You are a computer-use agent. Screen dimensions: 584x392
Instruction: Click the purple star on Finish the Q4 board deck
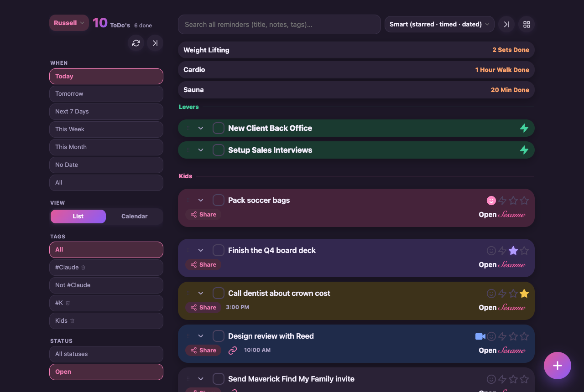tap(513, 251)
